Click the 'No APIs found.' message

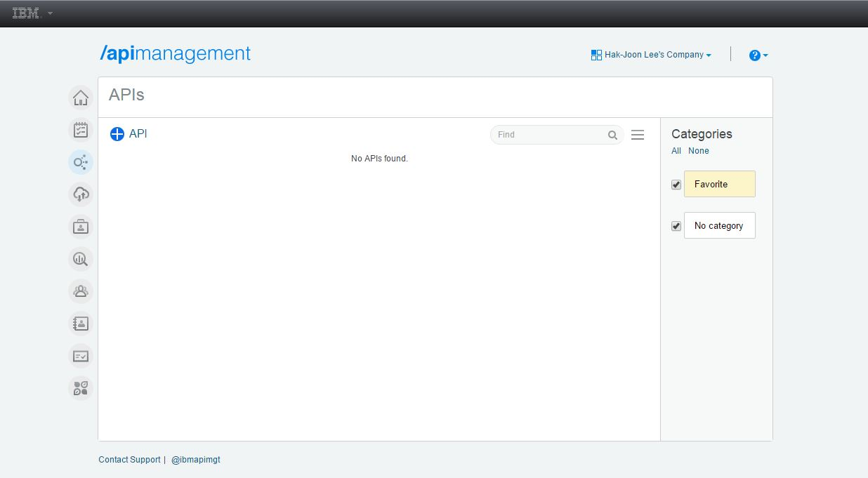coord(379,159)
